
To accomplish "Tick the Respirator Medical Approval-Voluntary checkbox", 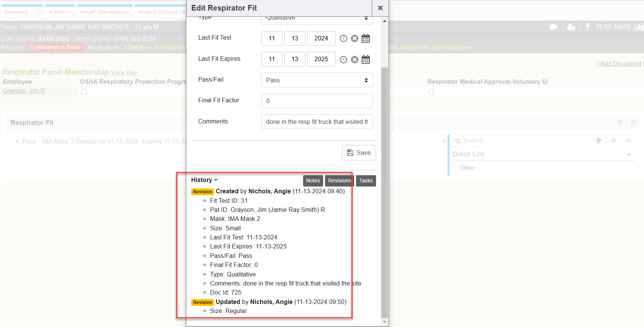I will [431, 92].
